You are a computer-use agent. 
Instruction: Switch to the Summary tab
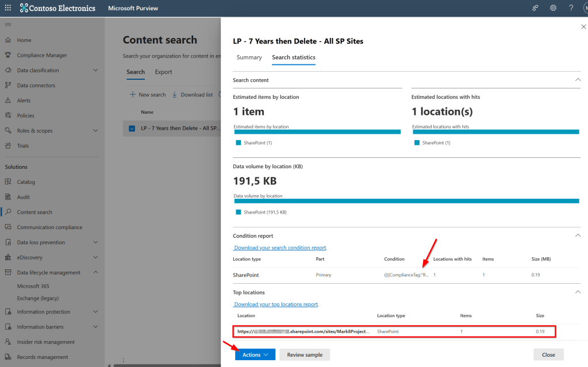[x=249, y=57]
